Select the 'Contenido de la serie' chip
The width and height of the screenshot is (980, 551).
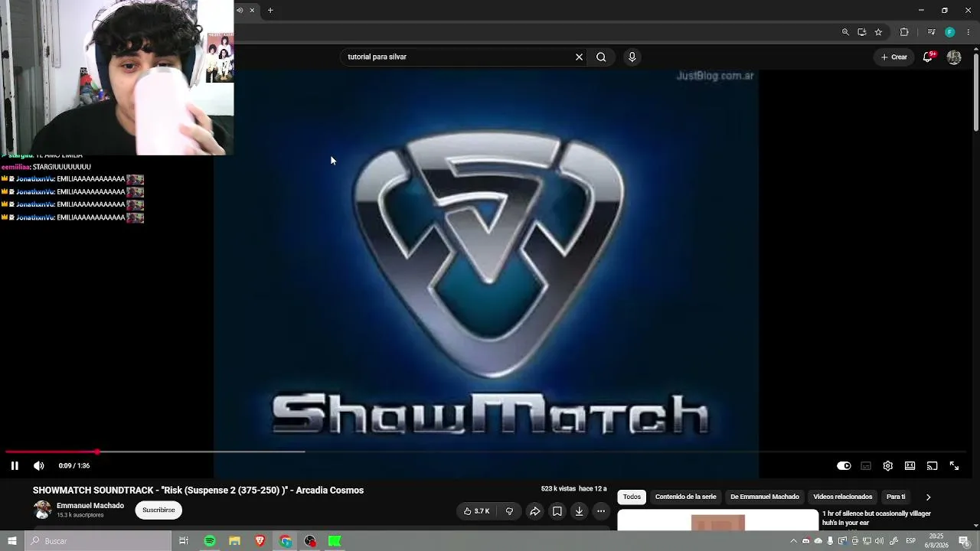pyautogui.click(x=685, y=497)
